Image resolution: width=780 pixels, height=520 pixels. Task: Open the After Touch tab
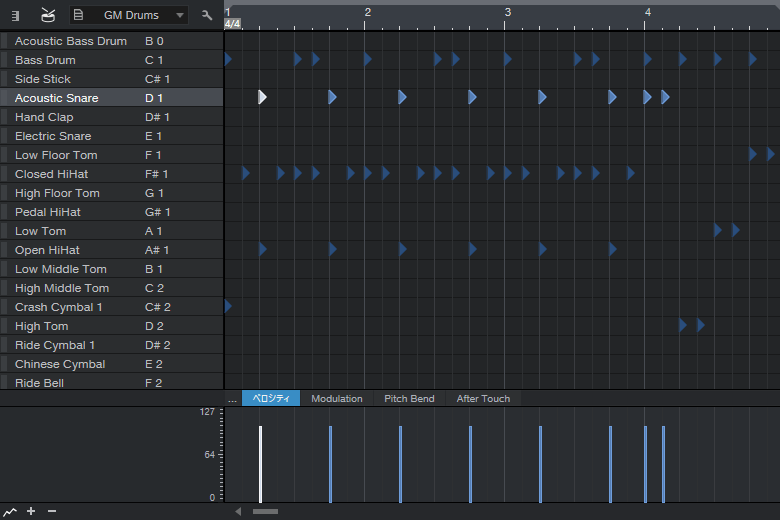(483, 399)
